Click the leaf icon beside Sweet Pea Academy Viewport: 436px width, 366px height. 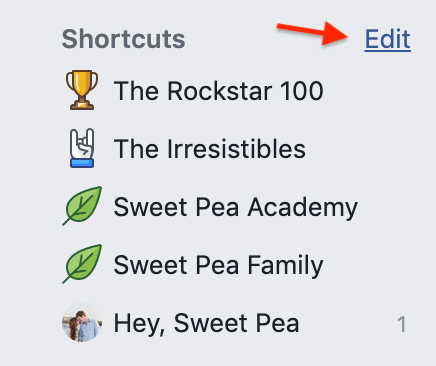pos(82,206)
